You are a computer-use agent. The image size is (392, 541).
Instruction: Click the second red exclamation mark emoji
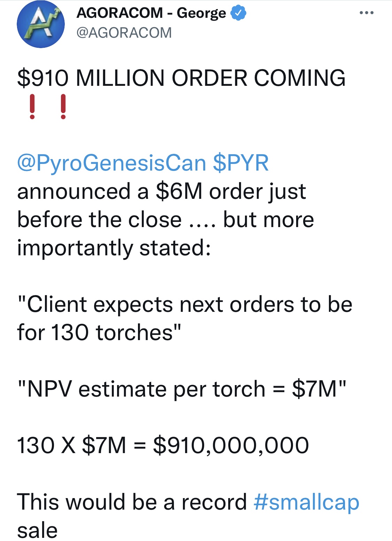[x=63, y=107]
